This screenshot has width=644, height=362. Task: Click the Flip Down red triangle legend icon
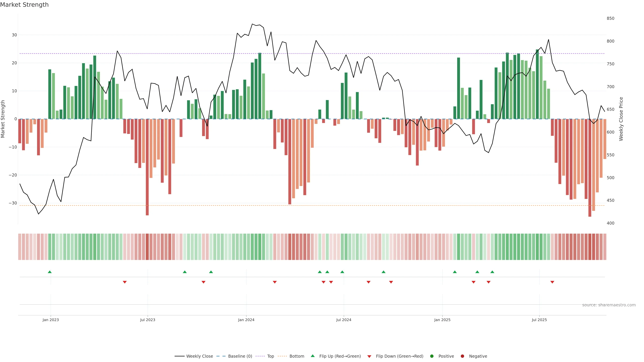(x=369, y=356)
